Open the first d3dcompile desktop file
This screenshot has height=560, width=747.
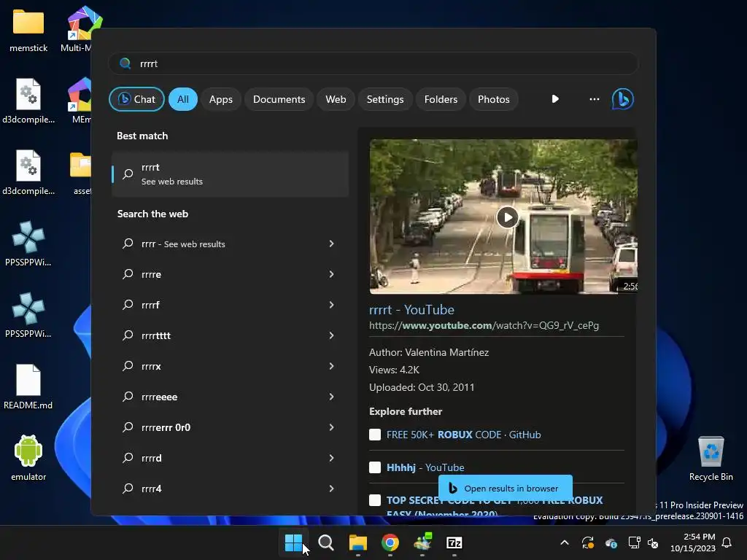pos(28,101)
